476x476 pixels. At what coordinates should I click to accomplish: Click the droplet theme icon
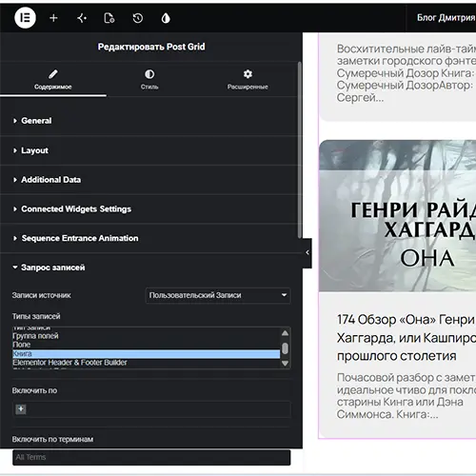pos(166,18)
